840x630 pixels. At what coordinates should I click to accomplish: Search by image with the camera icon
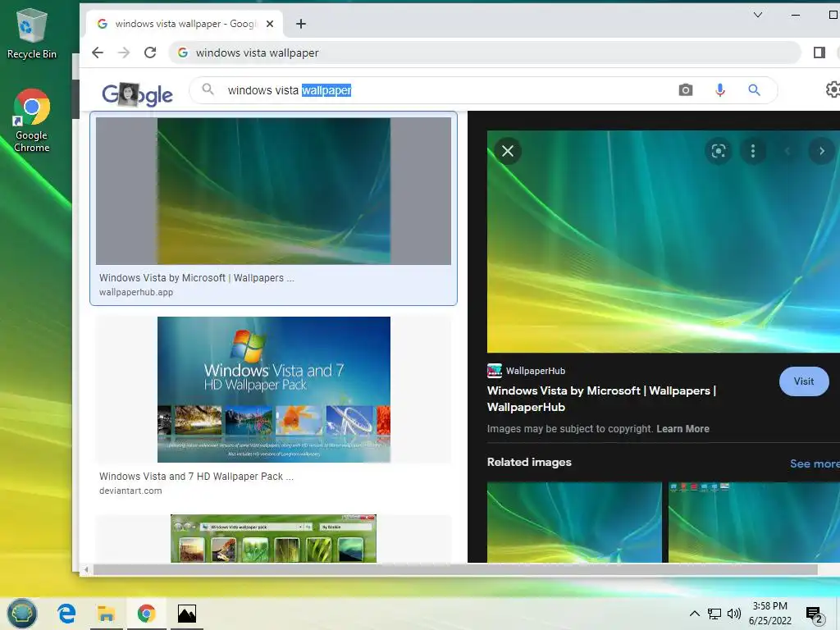pyautogui.click(x=685, y=90)
